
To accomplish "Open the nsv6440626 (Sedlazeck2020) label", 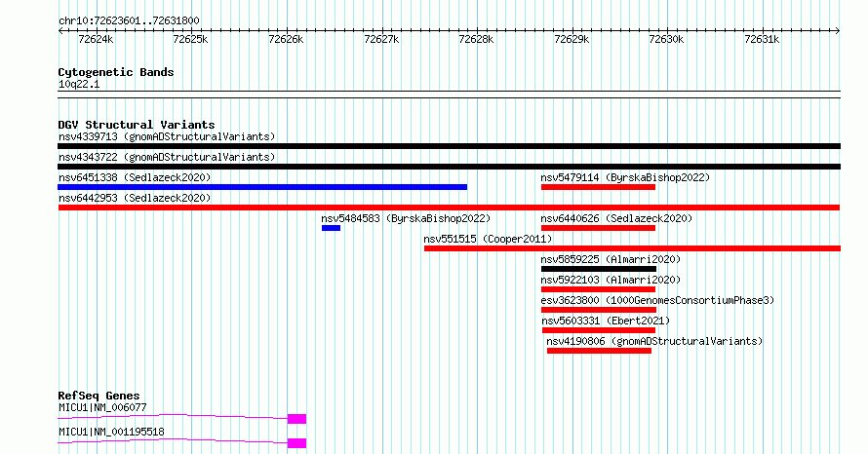I will point(616,218).
